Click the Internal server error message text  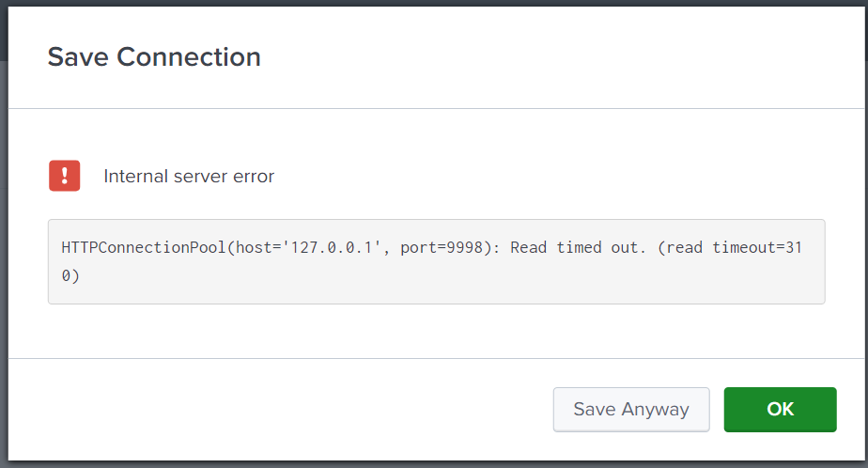(189, 176)
